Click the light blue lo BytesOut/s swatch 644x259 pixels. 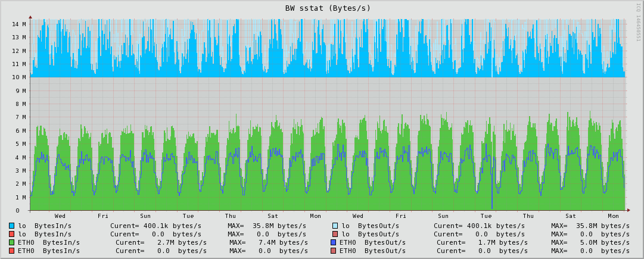click(x=335, y=226)
